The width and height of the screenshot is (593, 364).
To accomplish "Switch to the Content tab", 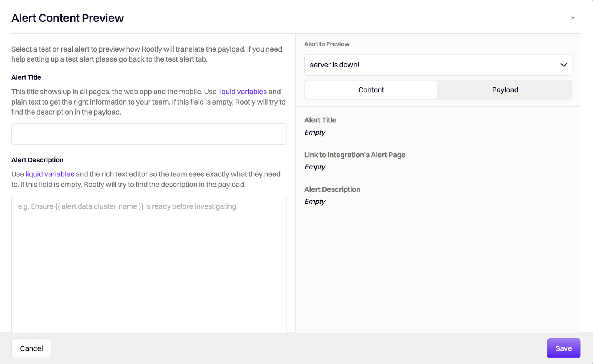I will coord(371,90).
